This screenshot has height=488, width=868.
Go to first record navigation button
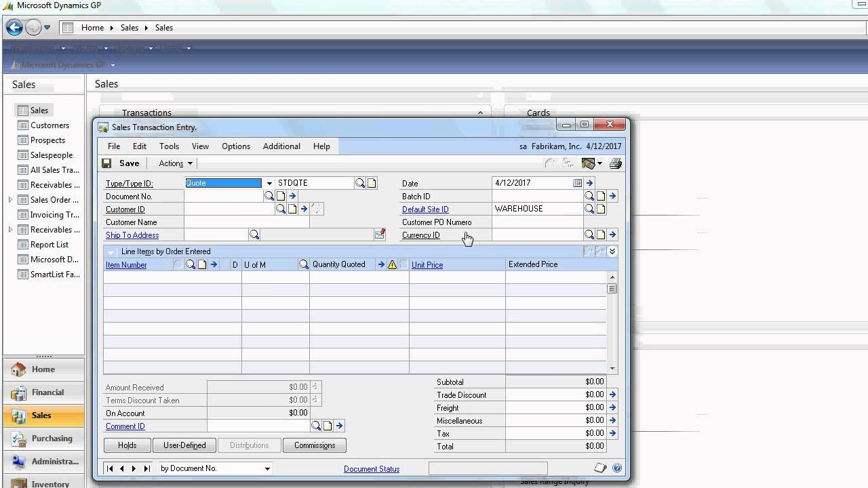click(111, 468)
